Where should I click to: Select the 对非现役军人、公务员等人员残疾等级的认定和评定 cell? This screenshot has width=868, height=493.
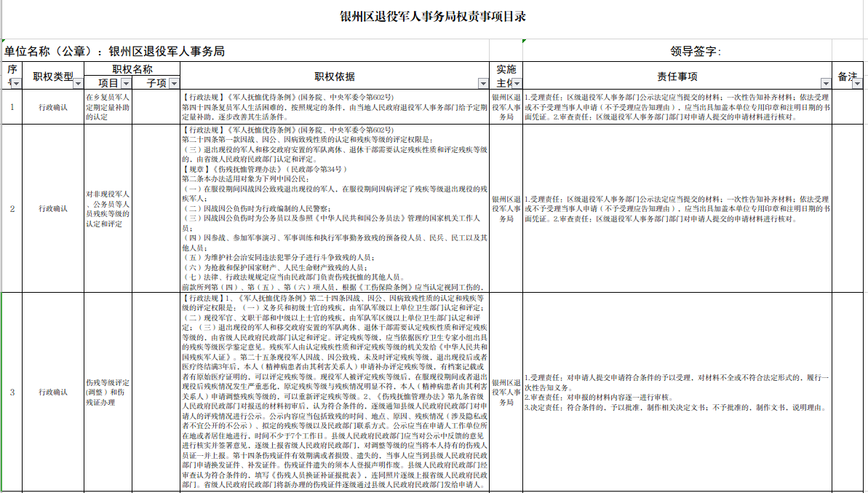point(108,209)
